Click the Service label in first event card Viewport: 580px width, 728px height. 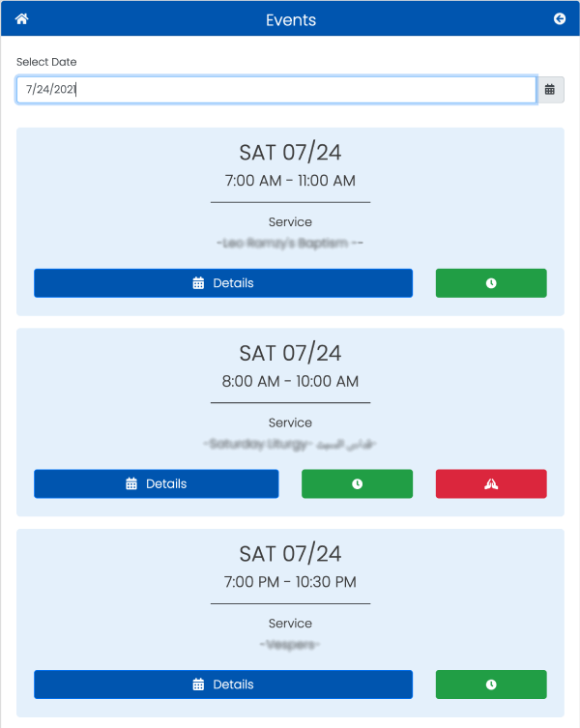290,222
